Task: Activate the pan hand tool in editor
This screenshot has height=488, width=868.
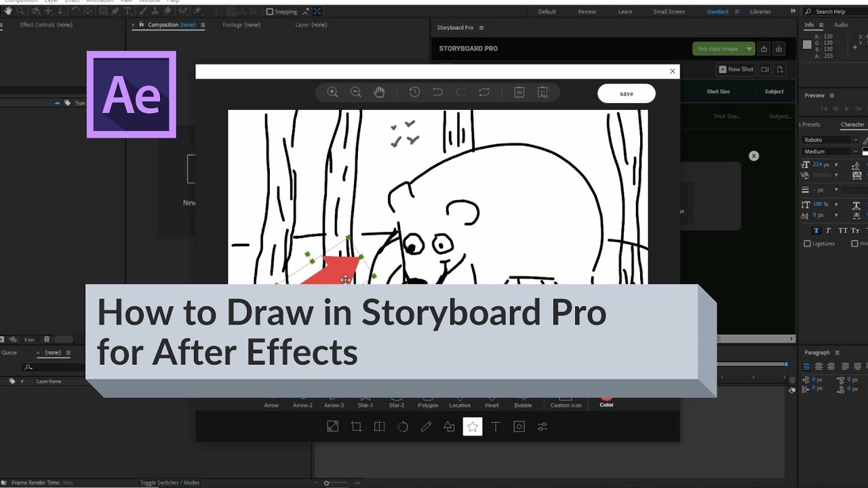Action: coord(379,92)
